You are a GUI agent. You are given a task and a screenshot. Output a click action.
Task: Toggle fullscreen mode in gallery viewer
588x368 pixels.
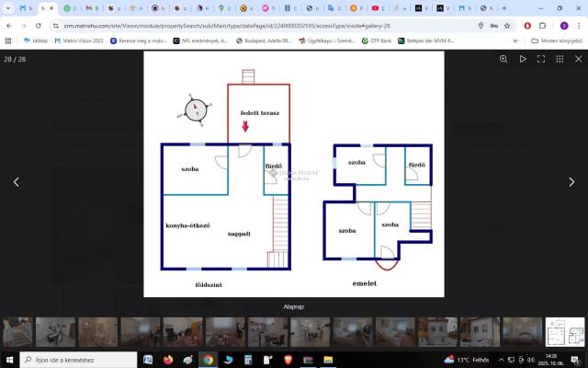pos(541,59)
